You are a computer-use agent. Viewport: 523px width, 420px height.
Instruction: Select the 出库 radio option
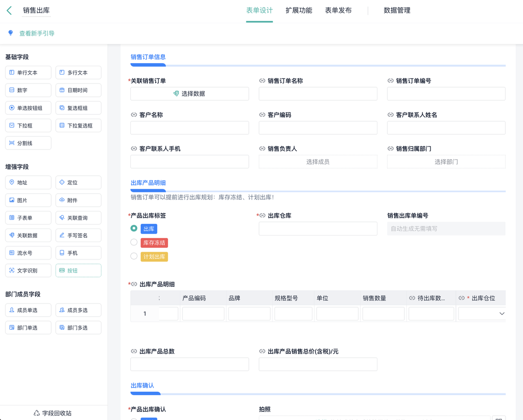(134, 228)
